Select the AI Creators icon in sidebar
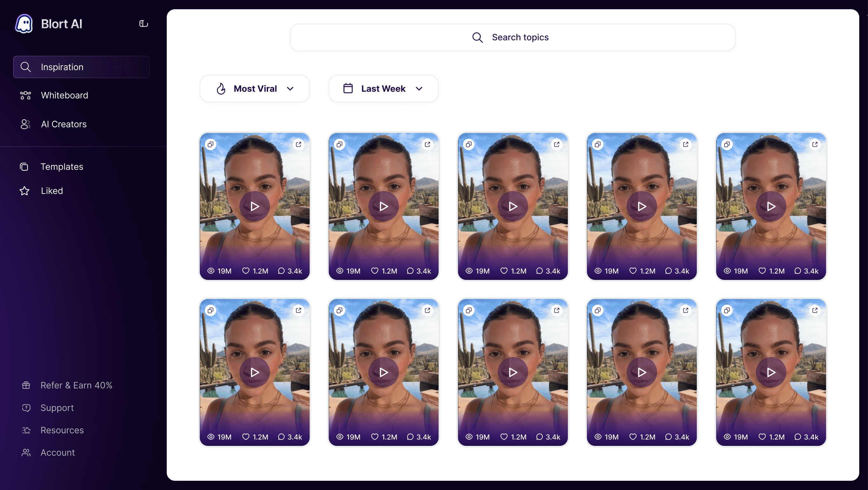868x490 pixels. point(25,124)
